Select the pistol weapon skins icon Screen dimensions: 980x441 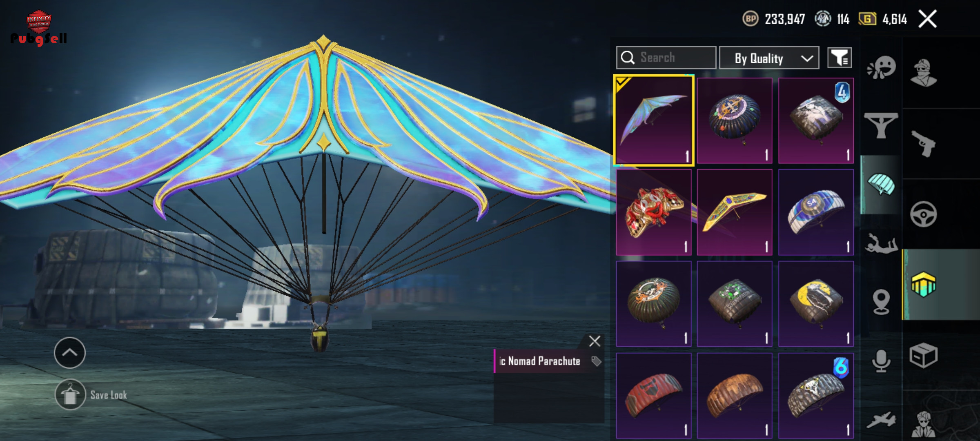[923, 144]
